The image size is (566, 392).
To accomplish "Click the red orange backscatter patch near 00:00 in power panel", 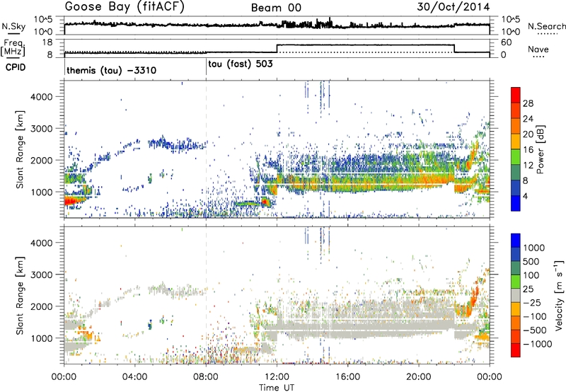I will coord(74,200).
